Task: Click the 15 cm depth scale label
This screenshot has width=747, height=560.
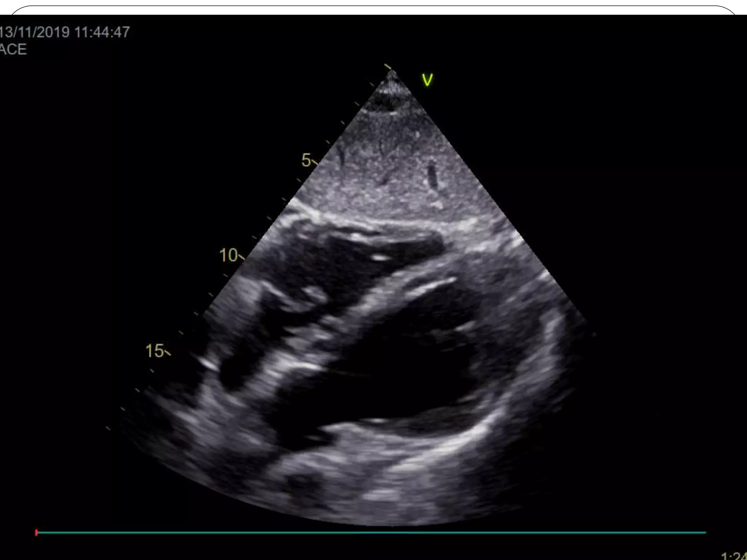Action: coord(155,351)
